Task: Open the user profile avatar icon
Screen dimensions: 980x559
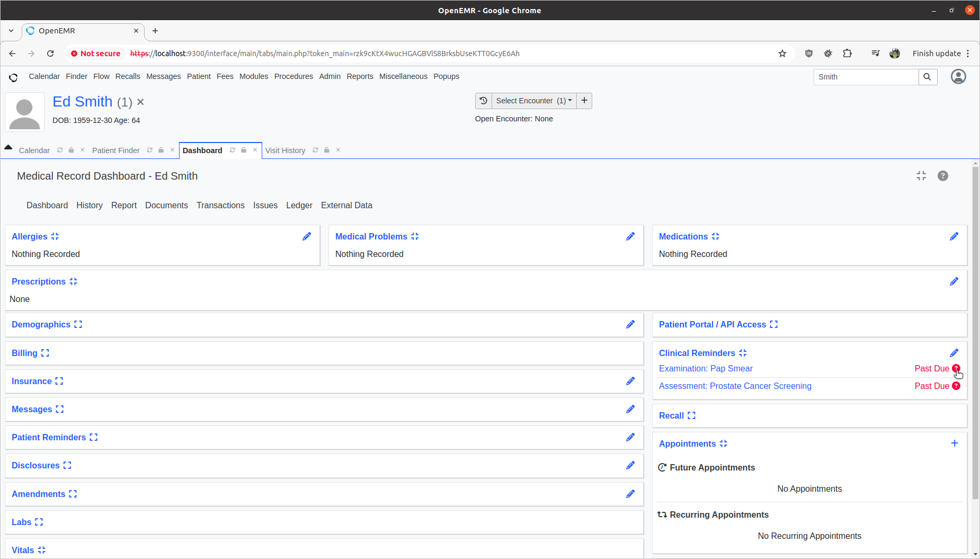Action: [958, 77]
